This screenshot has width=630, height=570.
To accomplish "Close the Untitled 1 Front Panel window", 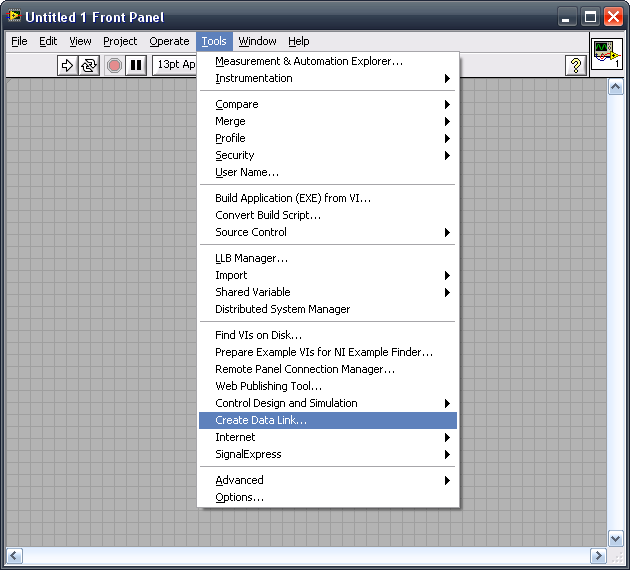I will pos(614,17).
